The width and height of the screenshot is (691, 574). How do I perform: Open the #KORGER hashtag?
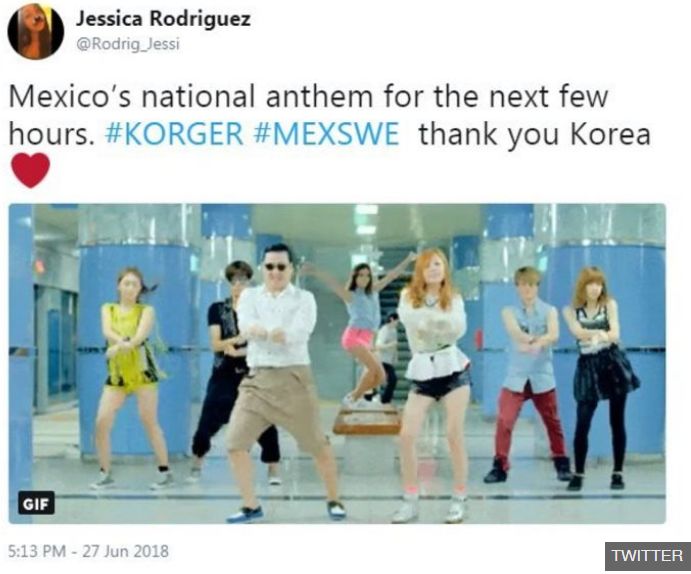tap(174, 133)
